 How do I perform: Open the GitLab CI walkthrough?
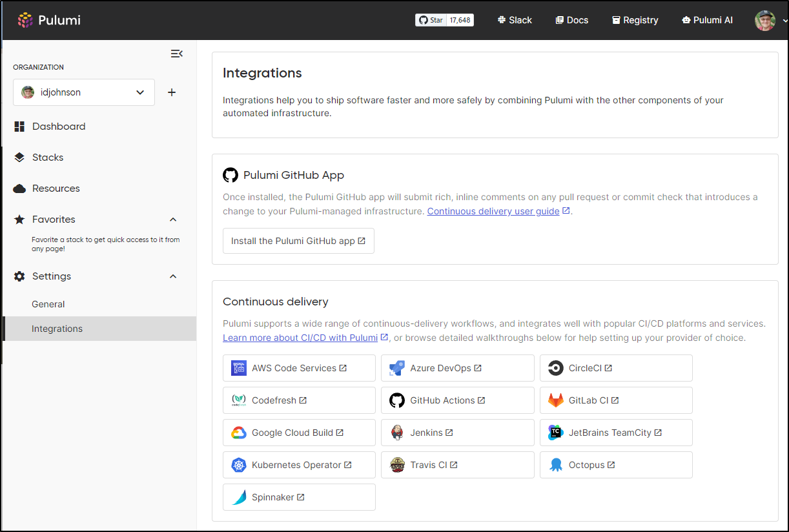pos(616,400)
